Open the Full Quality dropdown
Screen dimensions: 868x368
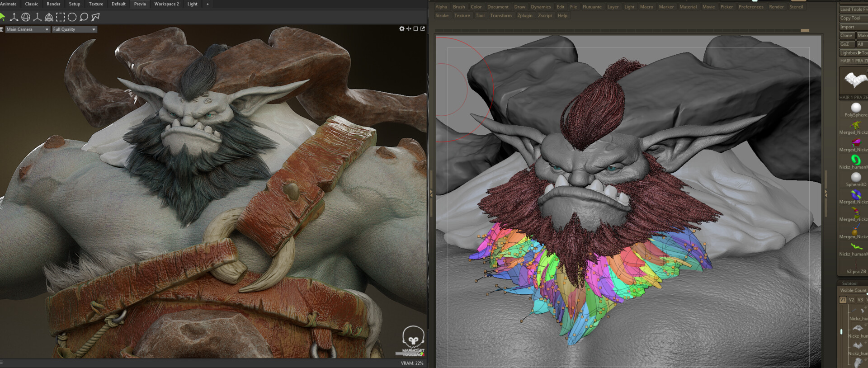pyautogui.click(x=74, y=29)
